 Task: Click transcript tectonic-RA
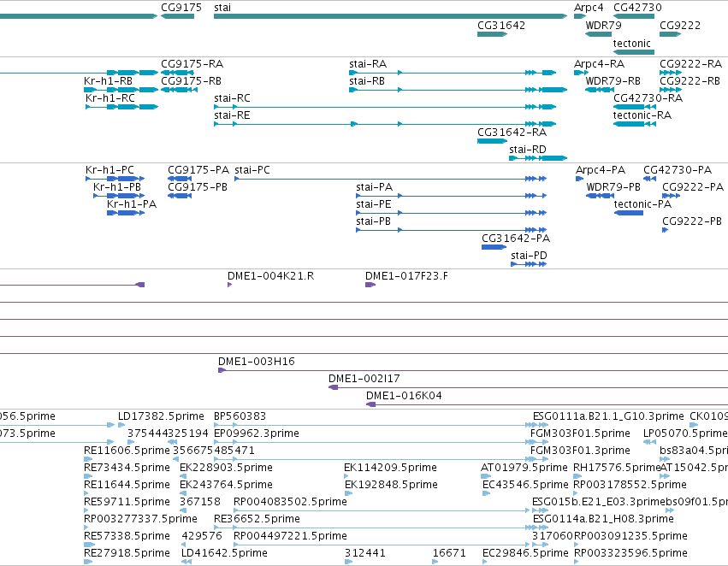pyautogui.click(x=635, y=124)
